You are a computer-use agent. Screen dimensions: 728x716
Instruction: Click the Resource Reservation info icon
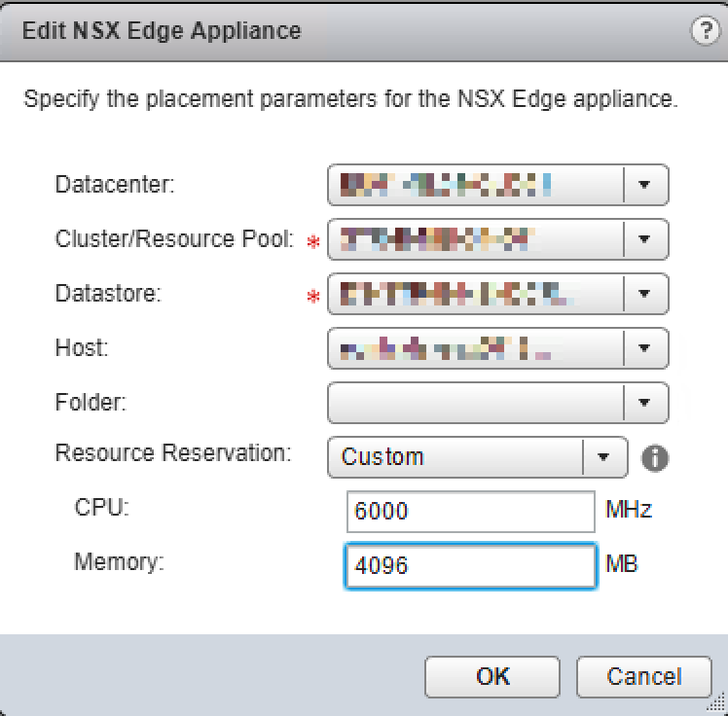[657, 457]
